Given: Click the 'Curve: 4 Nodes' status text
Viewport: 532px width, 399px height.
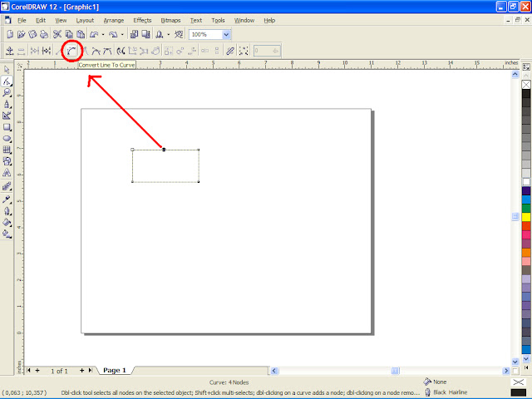Looking at the screenshot, I should point(229,382).
